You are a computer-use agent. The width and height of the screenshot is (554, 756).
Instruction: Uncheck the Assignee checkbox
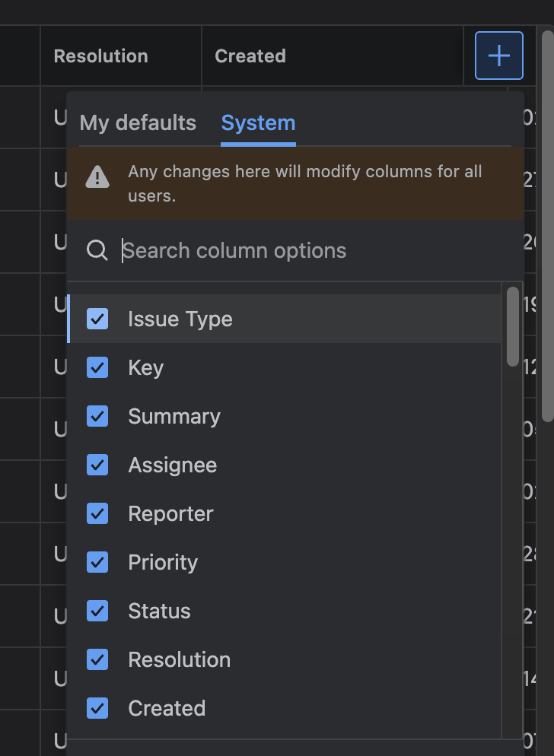[97, 465]
